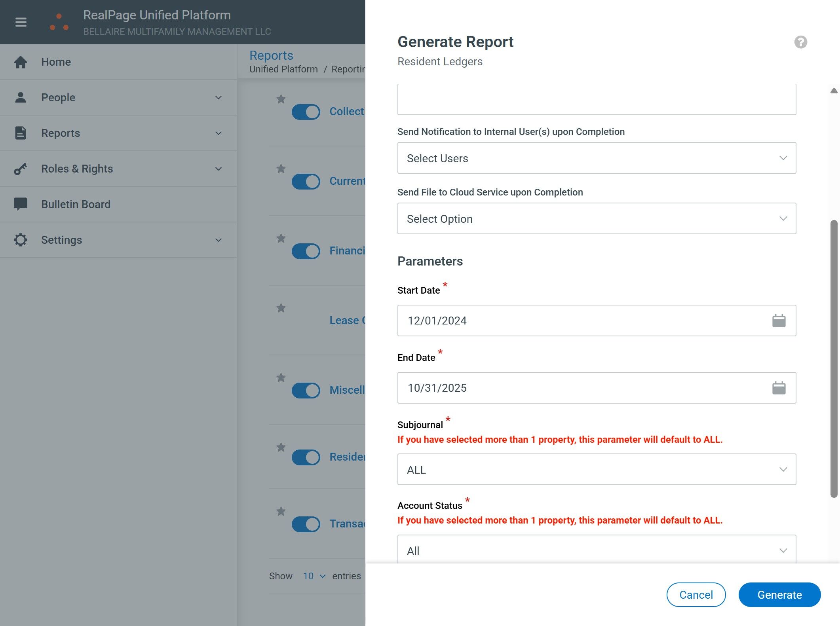
Task: Disable the Transaction report switch
Action: (x=306, y=524)
